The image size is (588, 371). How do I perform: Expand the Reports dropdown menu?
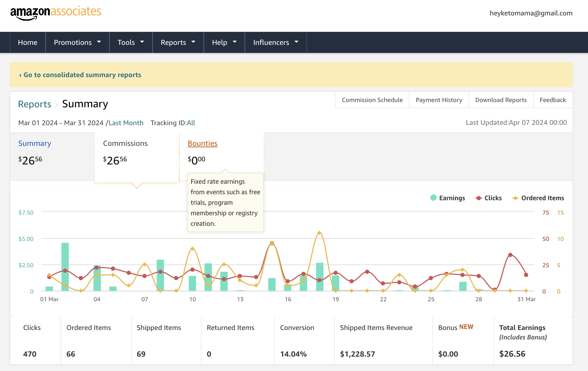pos(178,42)
